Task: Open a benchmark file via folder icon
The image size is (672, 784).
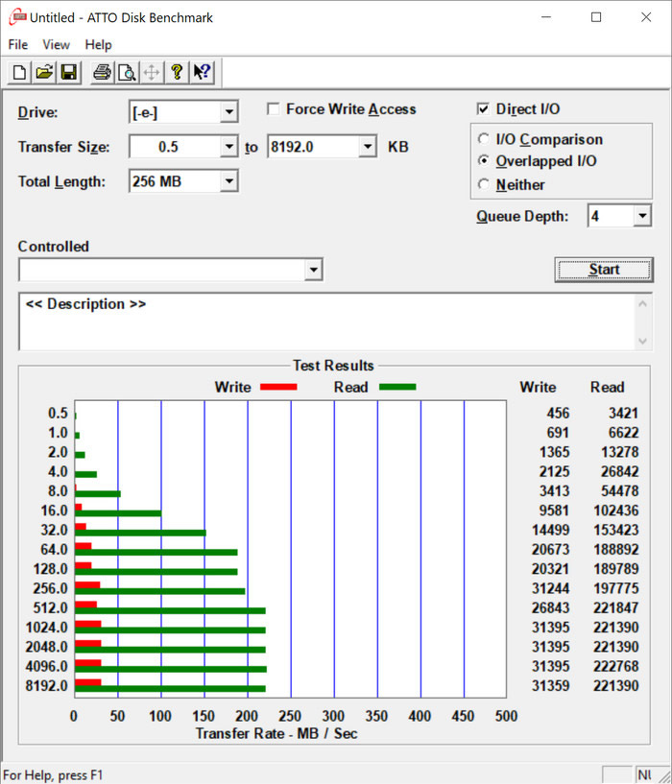Action: tap(44, 72)
